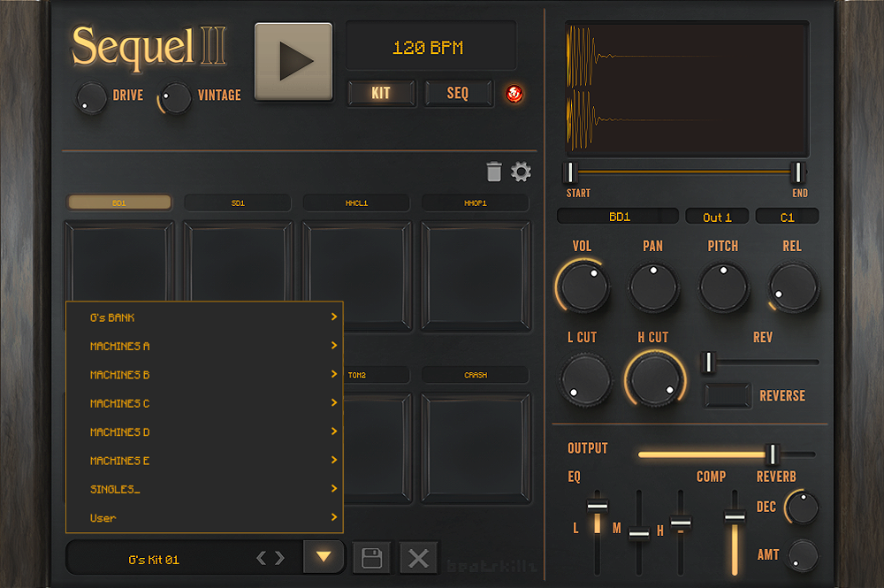Open settings via the gear icon
The image size is (884, 588).
point(521,172)
